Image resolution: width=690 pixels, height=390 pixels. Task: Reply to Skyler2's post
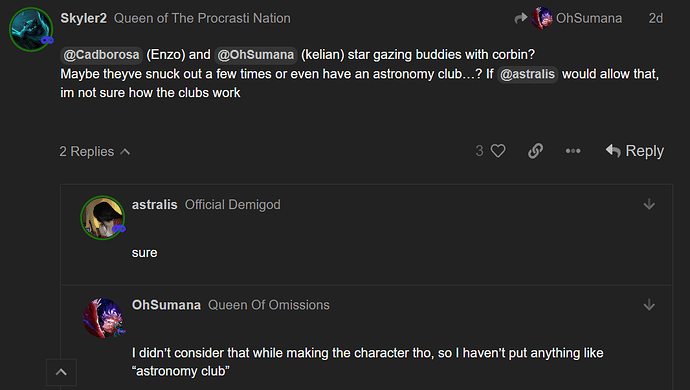(634, 151)
